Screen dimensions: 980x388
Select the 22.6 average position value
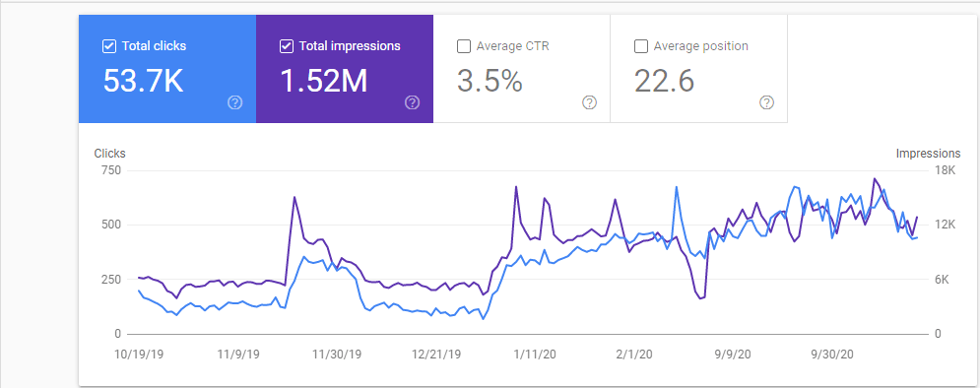[x=665, y=81]
